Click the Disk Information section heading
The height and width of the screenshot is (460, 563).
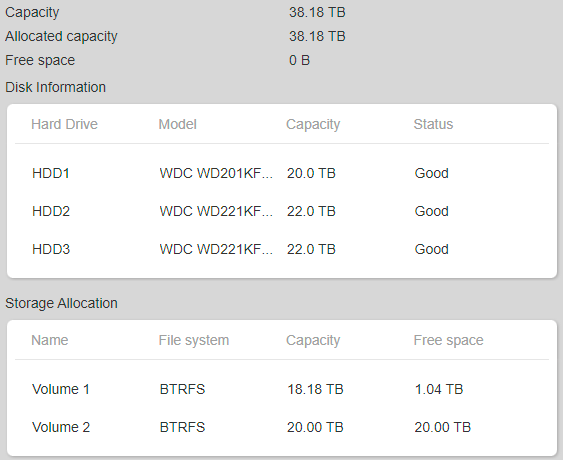point(55,87)
